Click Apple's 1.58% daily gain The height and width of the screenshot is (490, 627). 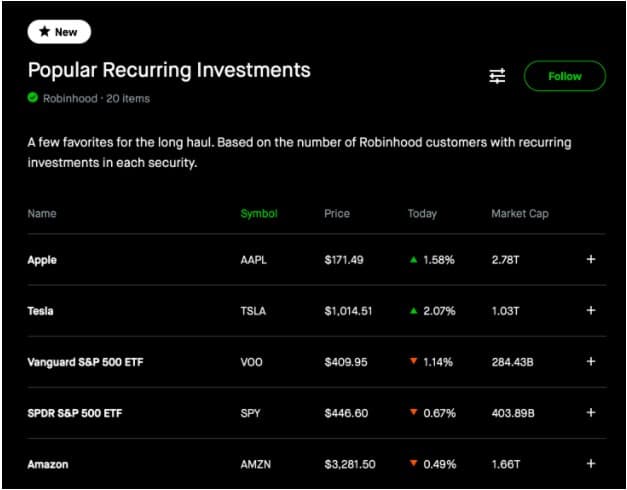click(432, 260)
